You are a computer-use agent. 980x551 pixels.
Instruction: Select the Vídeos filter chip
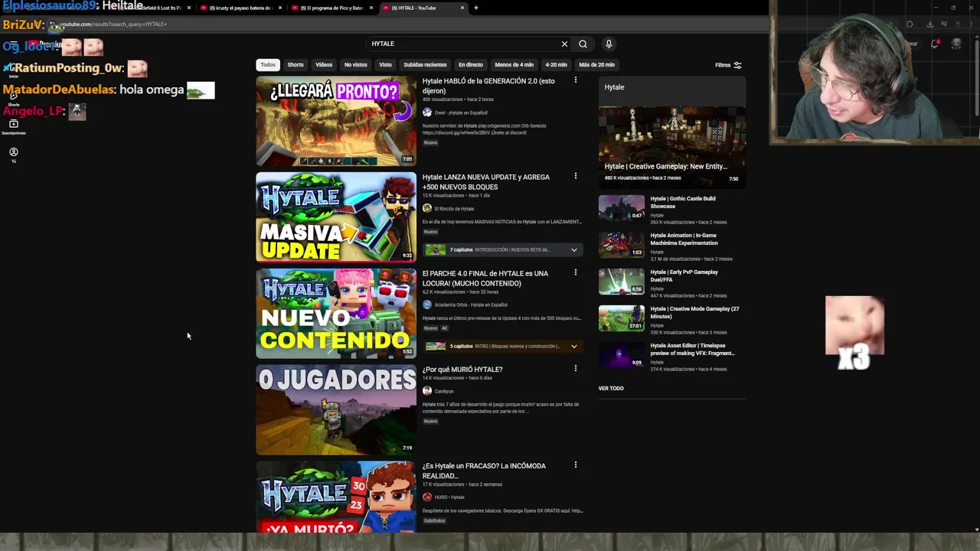(324, 65)
